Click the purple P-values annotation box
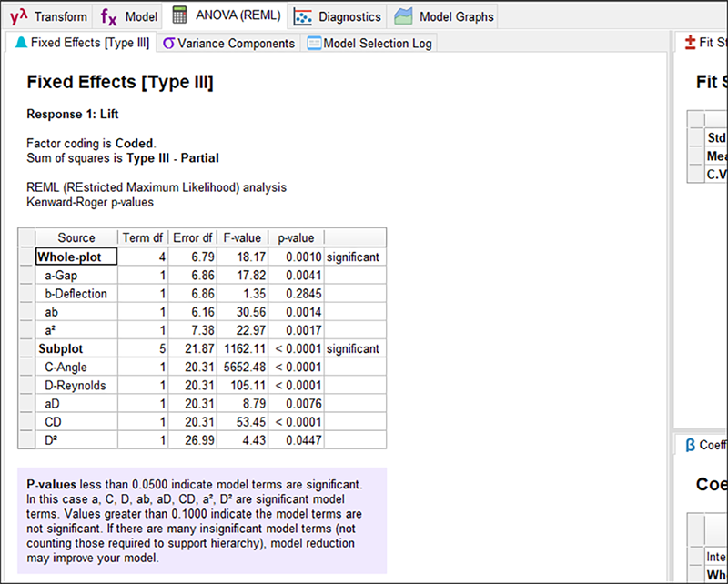The width and height of the screenshot is (728, 584). click(x=201, y=520)
